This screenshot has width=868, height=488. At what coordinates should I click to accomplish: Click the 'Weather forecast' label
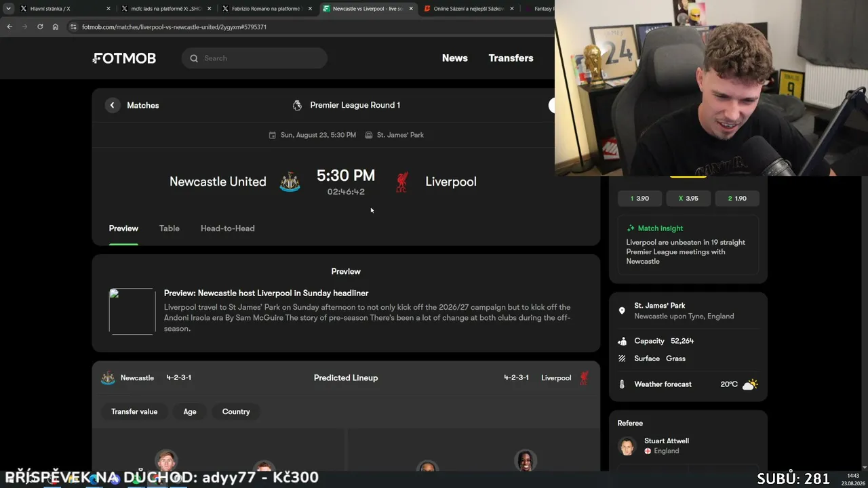(663, 384)
